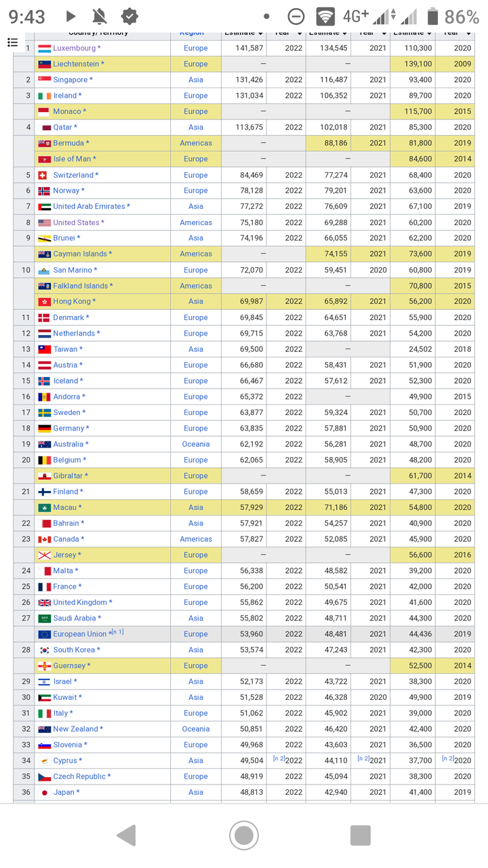The image size is (488, 868).
Task: Open the Bermuda country link
Action: (69, 143)
